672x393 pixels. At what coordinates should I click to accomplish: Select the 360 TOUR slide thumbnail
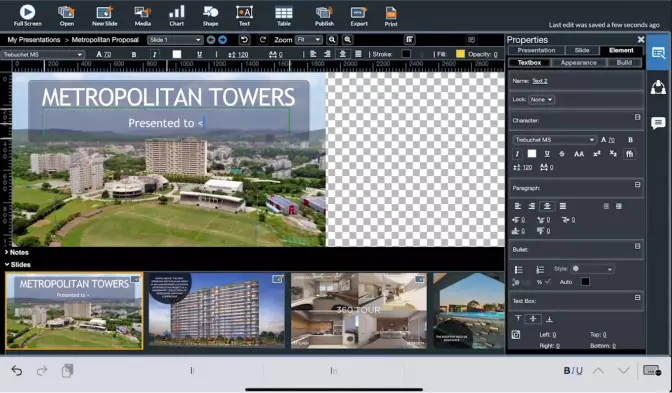point(359,310)
